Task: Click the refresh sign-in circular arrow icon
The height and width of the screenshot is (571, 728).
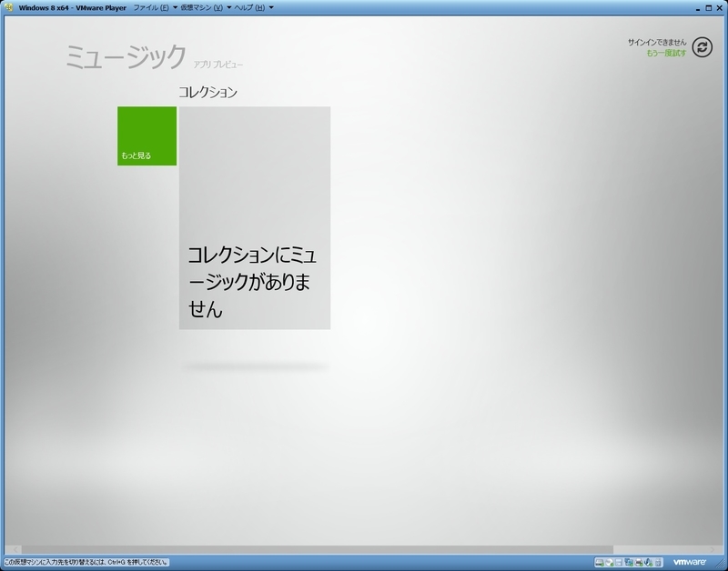Action: coord(702,47)
